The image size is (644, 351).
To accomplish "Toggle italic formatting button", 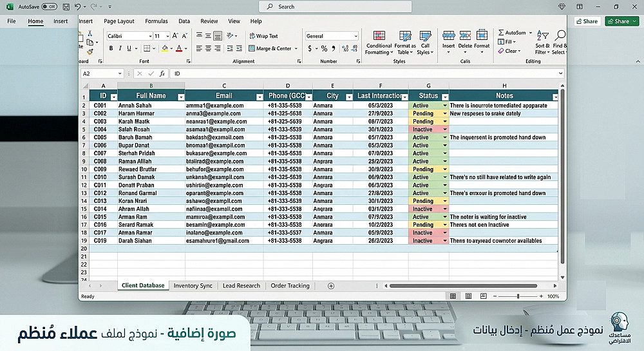I will 120,48.
